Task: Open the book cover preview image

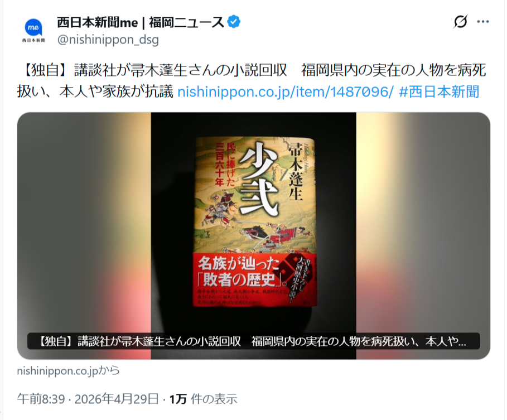Action: 253,236
